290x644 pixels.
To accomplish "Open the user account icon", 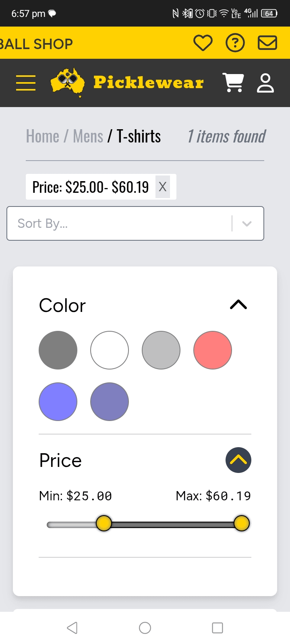I will tap(265, 83).
